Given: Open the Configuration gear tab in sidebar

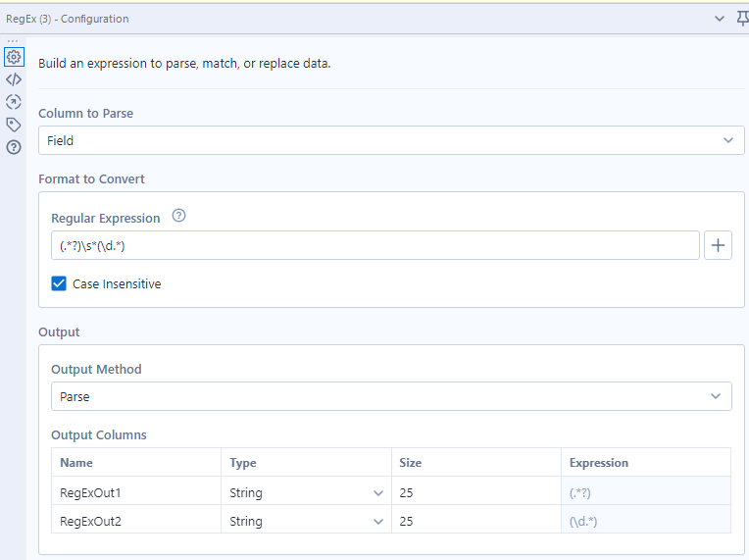Looking at the screenshot, I should (14, 58).
